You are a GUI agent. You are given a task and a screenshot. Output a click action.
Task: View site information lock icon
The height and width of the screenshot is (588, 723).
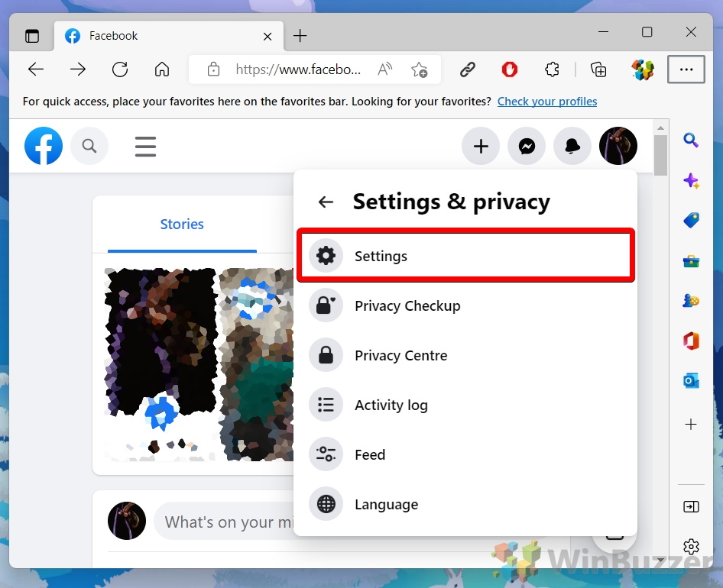pyautogui.click(x=213, y=69)
